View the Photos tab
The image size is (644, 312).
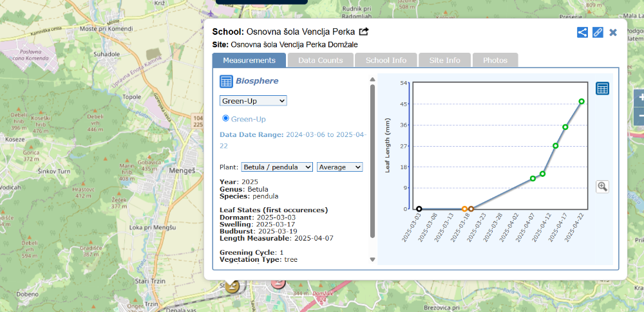click(495, 60)
